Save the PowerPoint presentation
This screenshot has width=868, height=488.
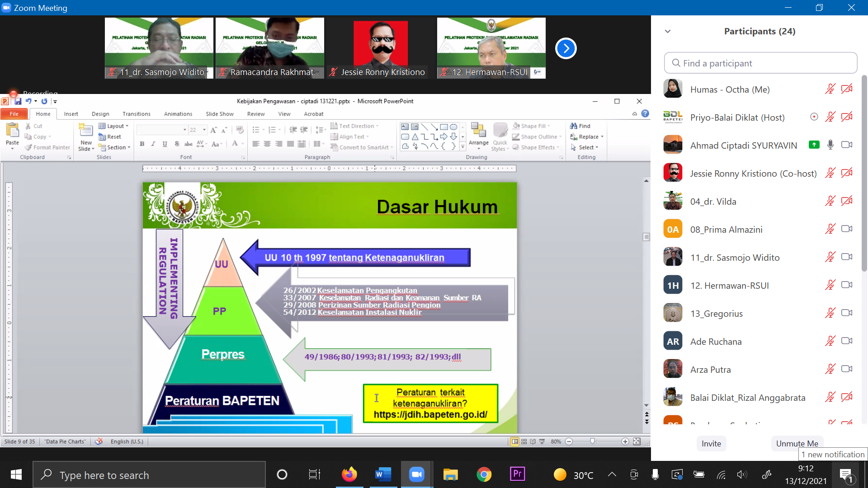tap(18, 101)
